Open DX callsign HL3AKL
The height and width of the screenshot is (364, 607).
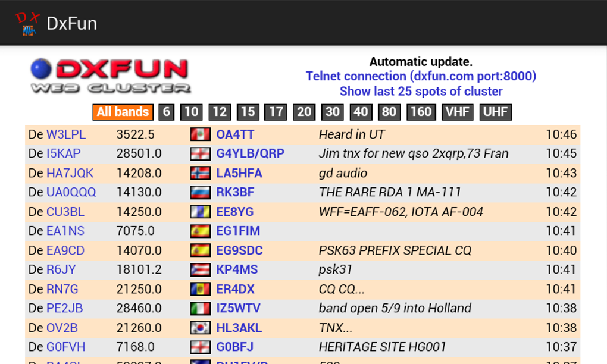coord(239,328)
